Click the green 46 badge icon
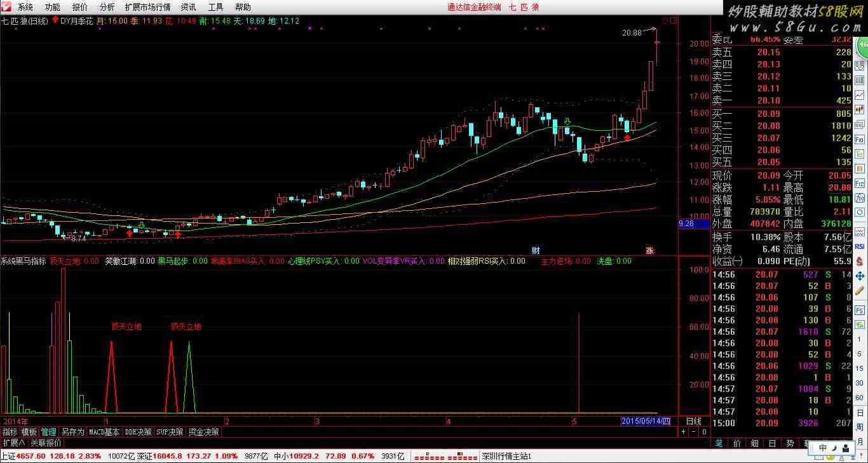The width and height of the screenshot is (868, 463). click(862, 46)
